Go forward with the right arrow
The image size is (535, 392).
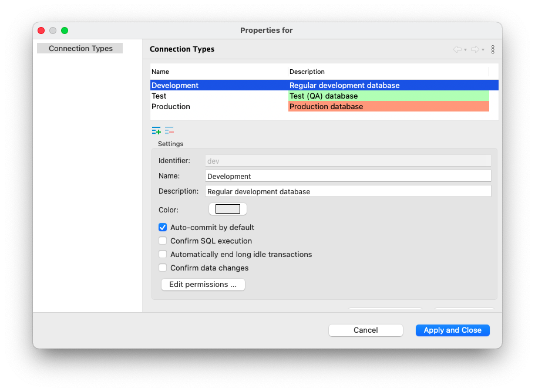click(x=475, y=49)
